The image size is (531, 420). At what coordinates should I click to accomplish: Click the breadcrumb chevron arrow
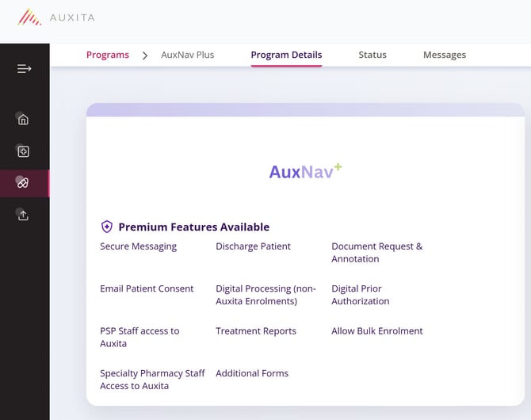click(x=145, y=55)
